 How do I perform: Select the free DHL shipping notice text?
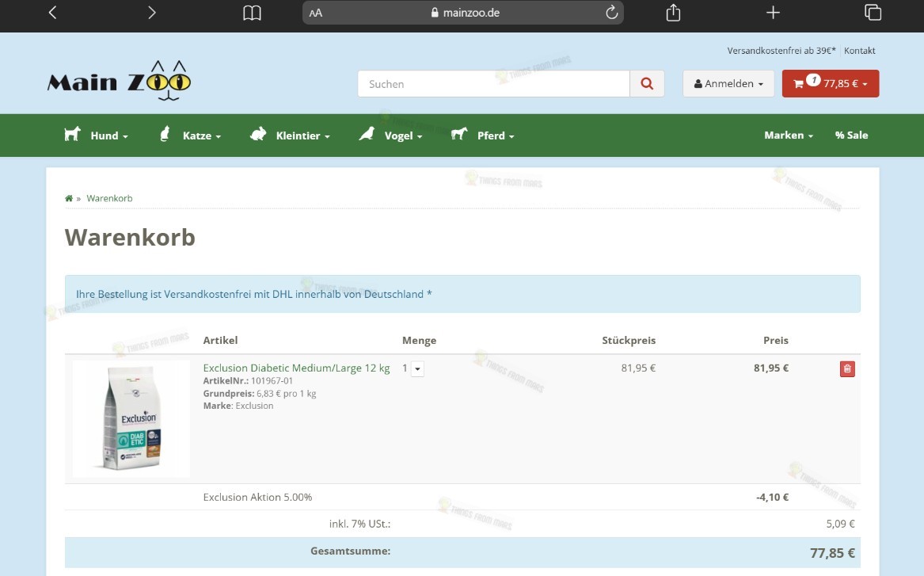pos(254,294)
